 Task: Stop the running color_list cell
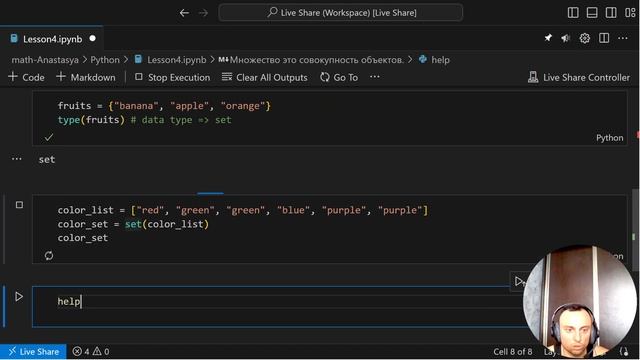click(x=19, y=205)
